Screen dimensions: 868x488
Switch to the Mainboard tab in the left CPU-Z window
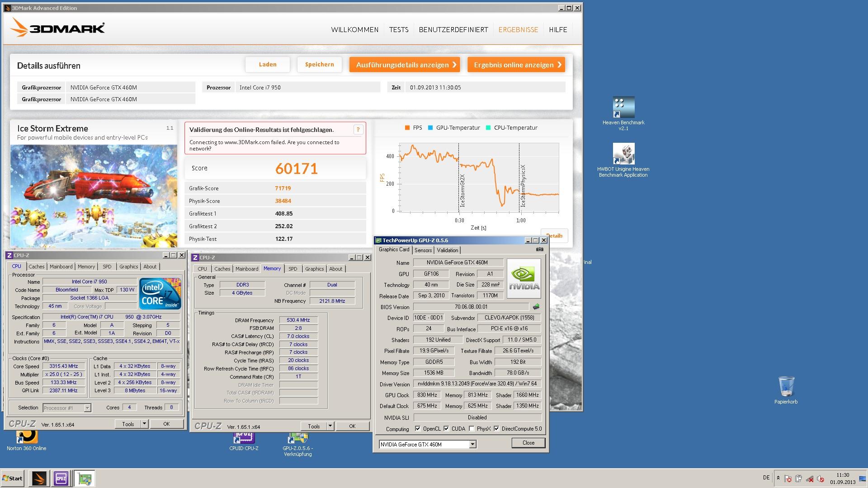tap(61, 267)
